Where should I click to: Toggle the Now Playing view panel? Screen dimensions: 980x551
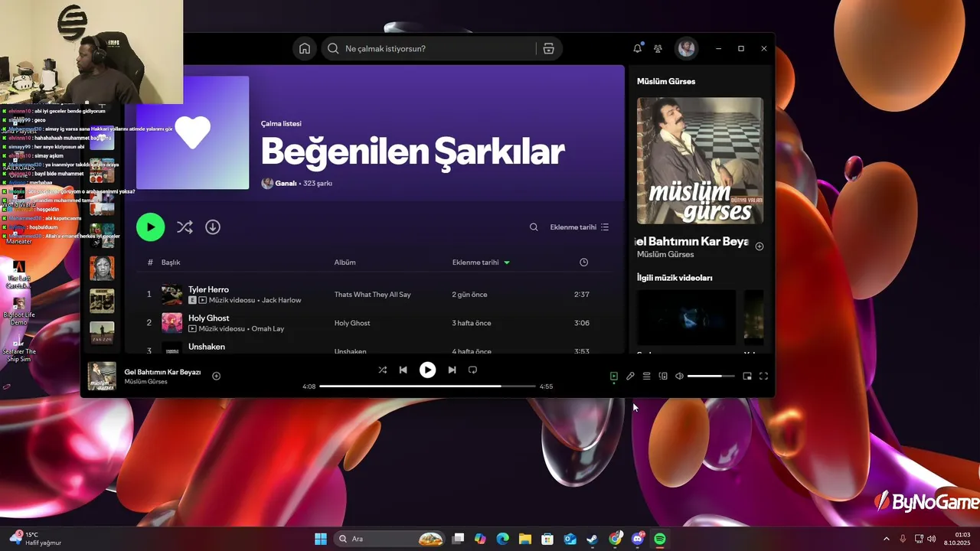point(614,376)
